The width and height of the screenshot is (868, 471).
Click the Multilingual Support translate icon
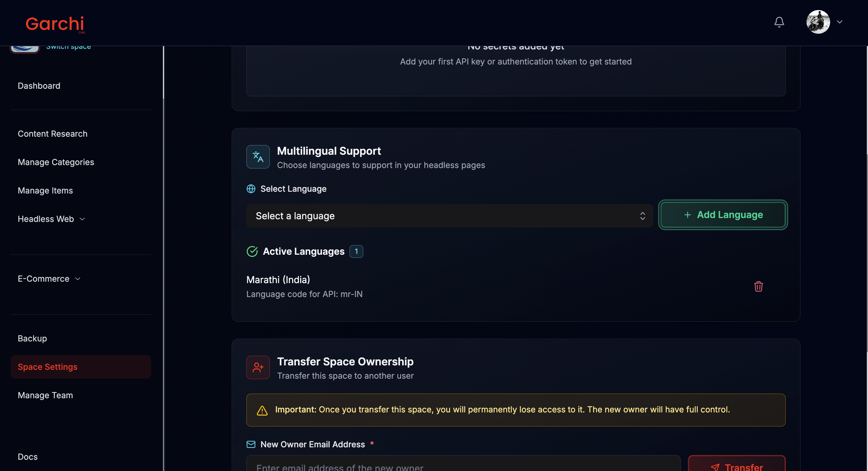click(x=258, y=157)
